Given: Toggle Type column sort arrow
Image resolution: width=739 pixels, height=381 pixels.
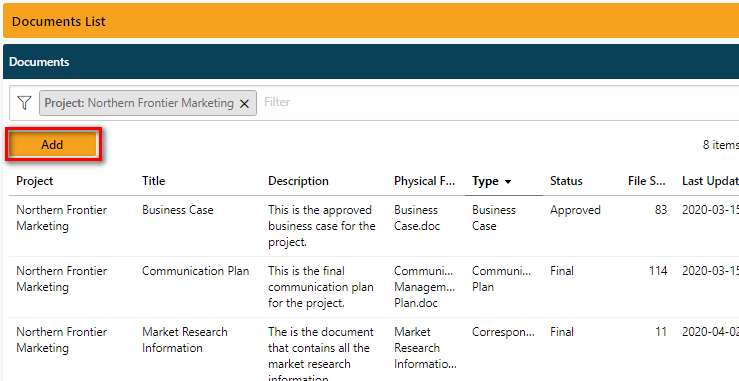Looking at the screenshot, I should [508, 182].
